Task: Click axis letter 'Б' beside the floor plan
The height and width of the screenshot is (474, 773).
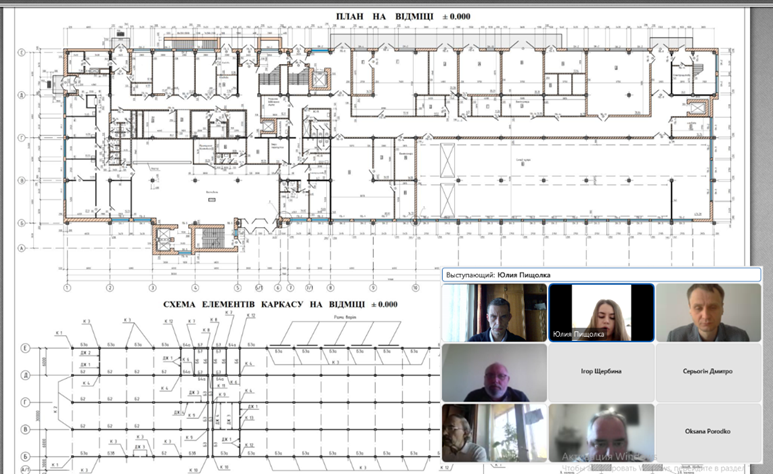Action: click(x=22, y=223)
